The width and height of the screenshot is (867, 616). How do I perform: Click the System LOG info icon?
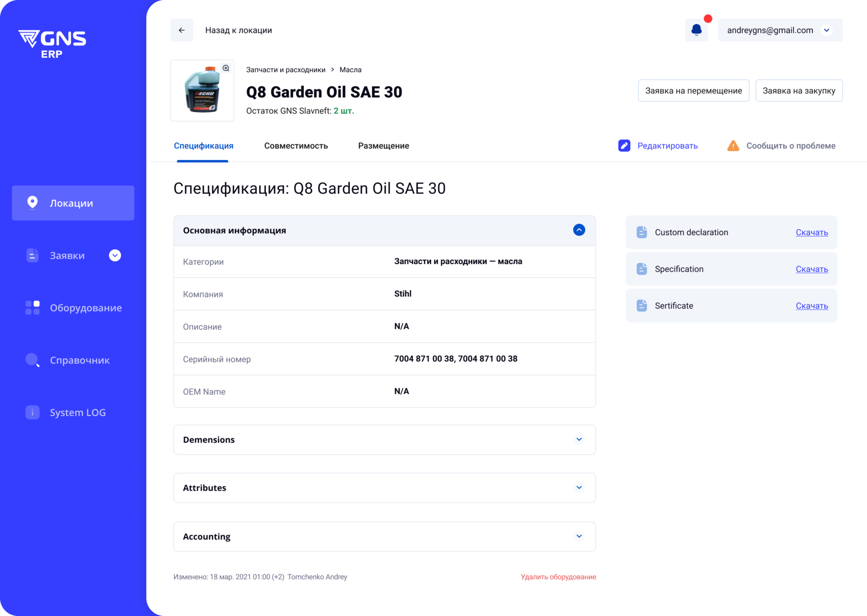click(33, 412)
